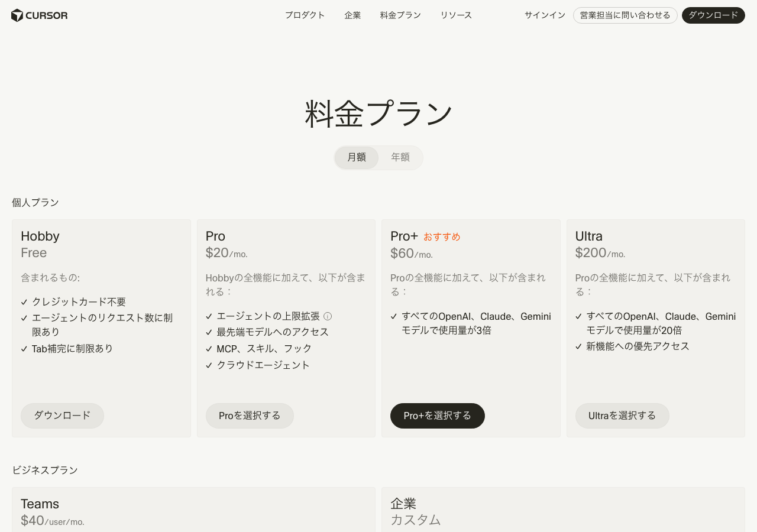Click サインイン
The width and height of the screenshot is (757, 532).
click(544, 15)
